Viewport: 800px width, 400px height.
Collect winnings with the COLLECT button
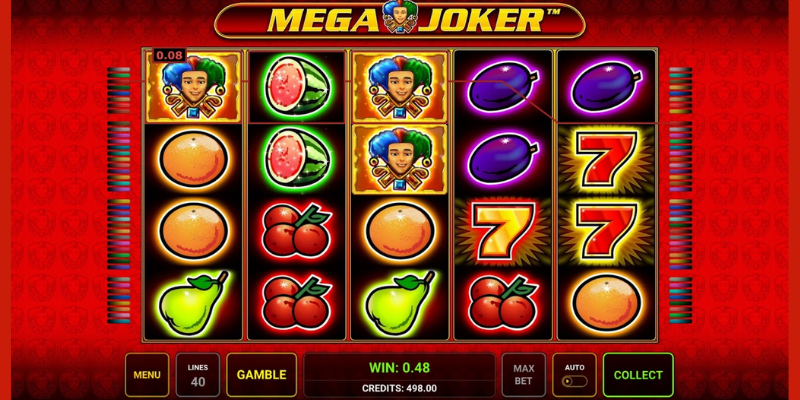coord(638,375)
